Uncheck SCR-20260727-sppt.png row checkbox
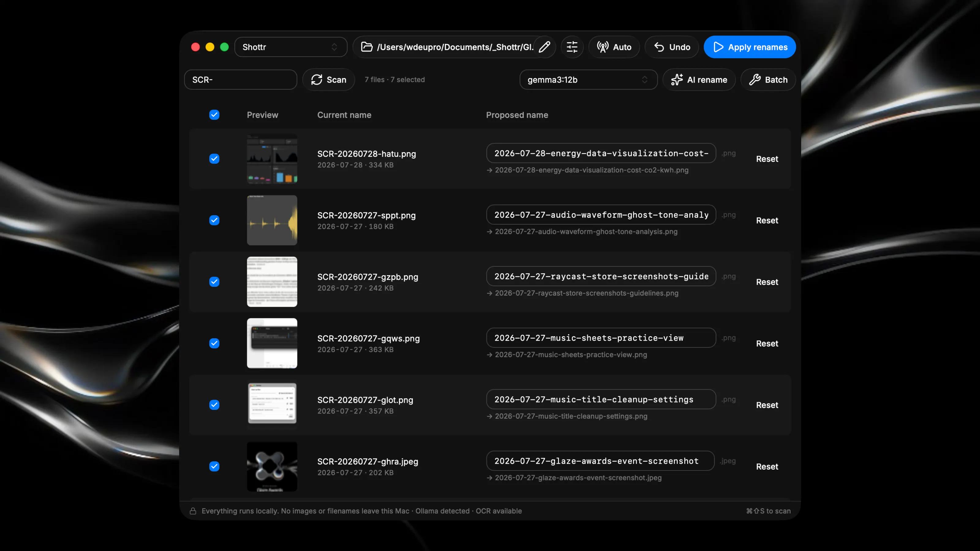980x551 pixels. tap(214, 220)
